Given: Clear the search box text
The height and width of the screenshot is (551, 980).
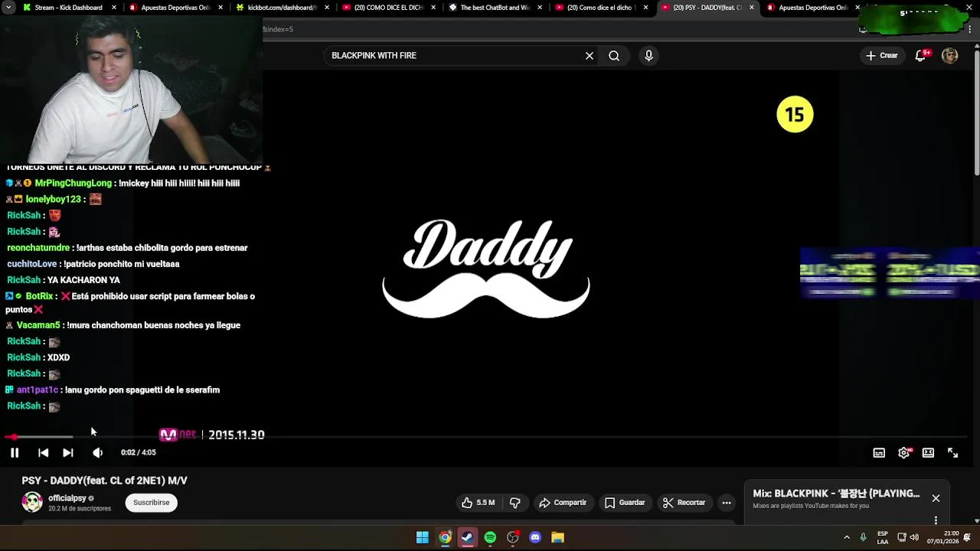Looking at the screenshot, I should click(590, 55).
